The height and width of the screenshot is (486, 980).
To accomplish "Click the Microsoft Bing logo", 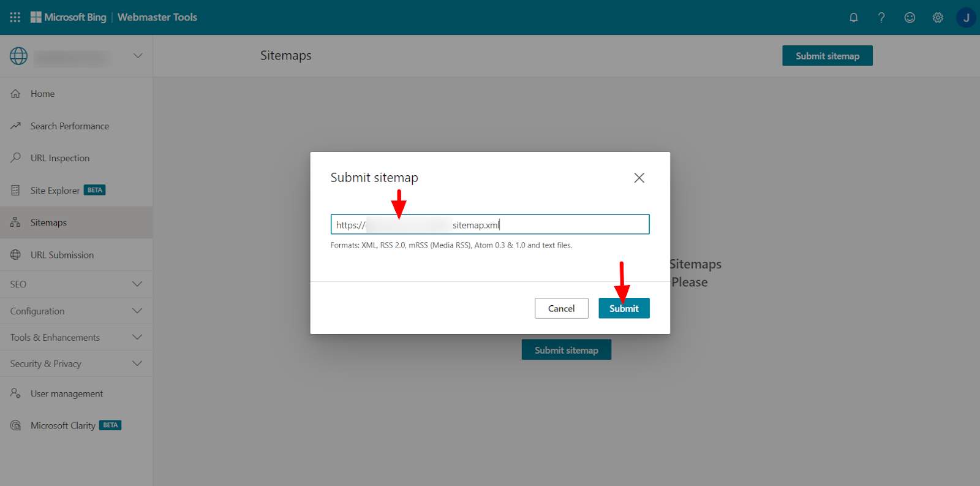I will coord(69,17).
